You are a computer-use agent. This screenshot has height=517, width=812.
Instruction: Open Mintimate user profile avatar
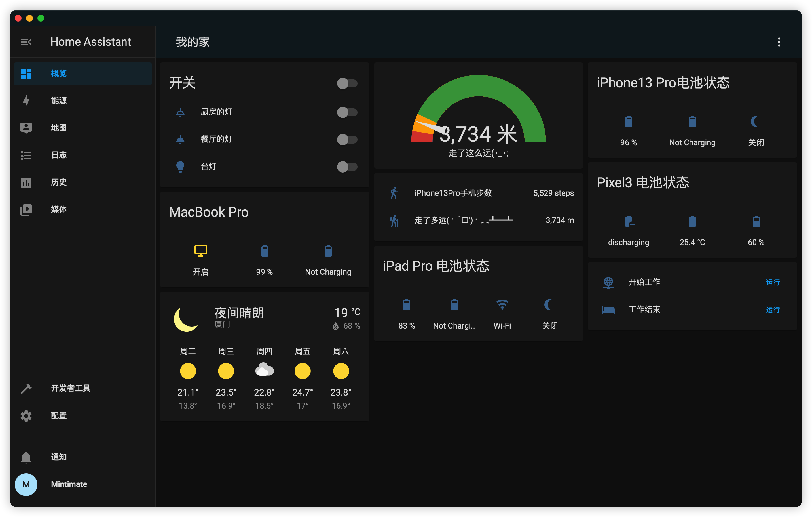[x=26, y=484]
